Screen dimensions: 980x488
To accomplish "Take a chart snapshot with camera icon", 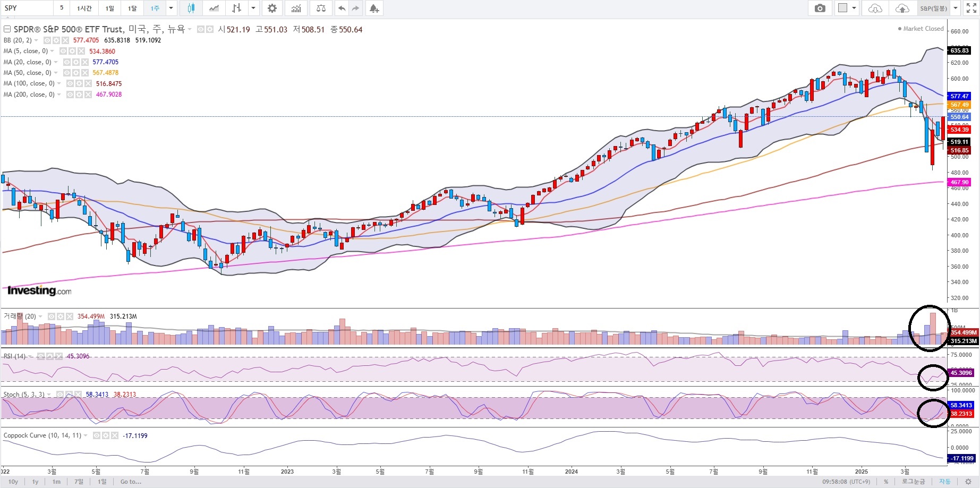I will point(820,8).
